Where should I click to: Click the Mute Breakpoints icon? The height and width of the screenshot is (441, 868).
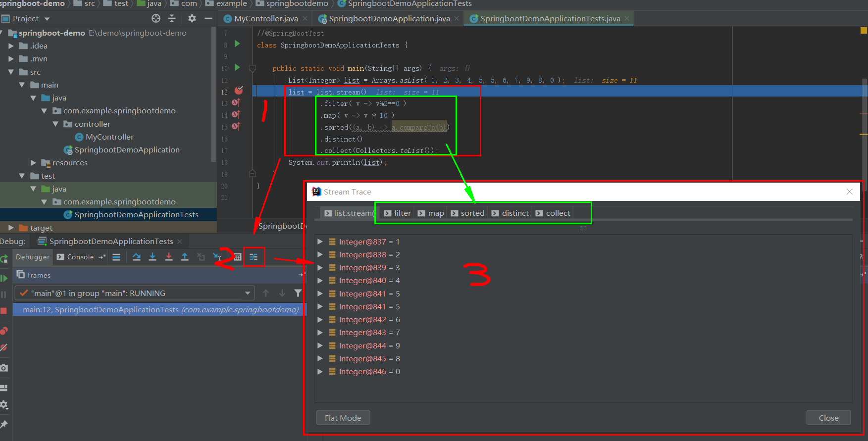3,347
